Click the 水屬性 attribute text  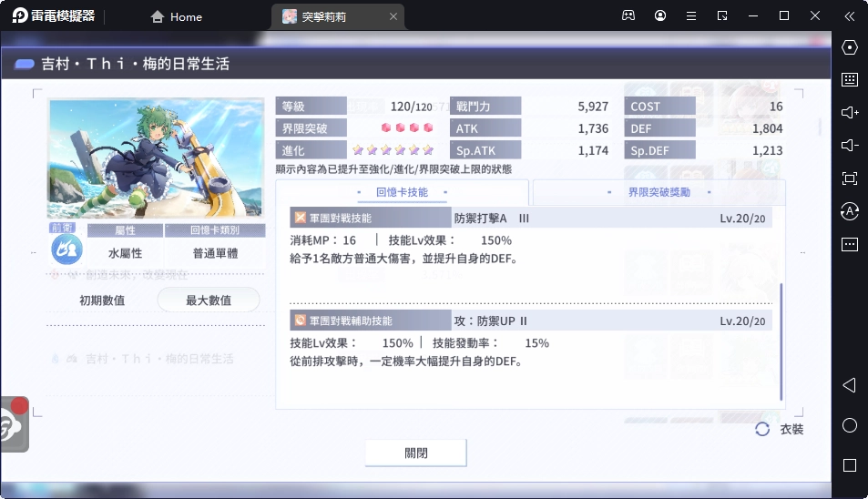coord(125,253)
